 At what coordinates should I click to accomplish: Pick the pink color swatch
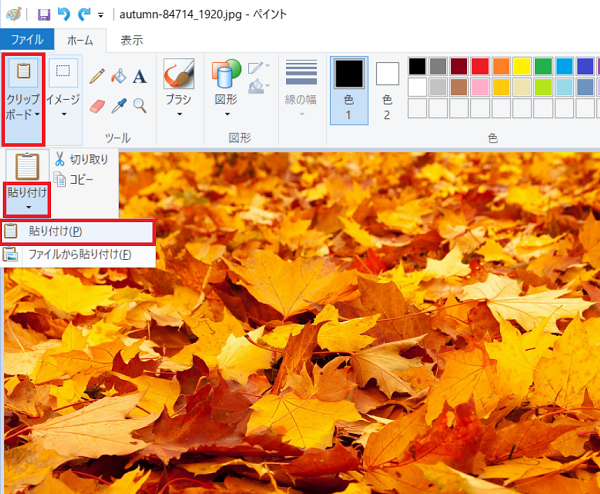coord(480,87)
